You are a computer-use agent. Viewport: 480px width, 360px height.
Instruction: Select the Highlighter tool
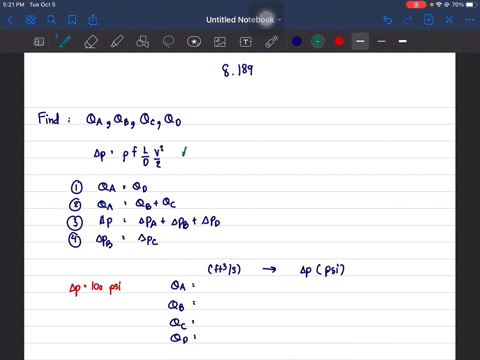(x=117, y=42)
